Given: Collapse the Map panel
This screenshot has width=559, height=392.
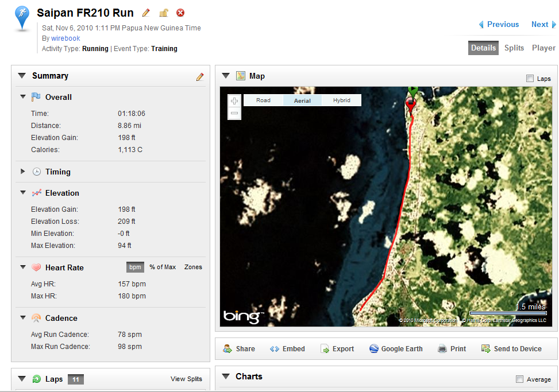Looking at the screenshot, I should coord(226,76).
